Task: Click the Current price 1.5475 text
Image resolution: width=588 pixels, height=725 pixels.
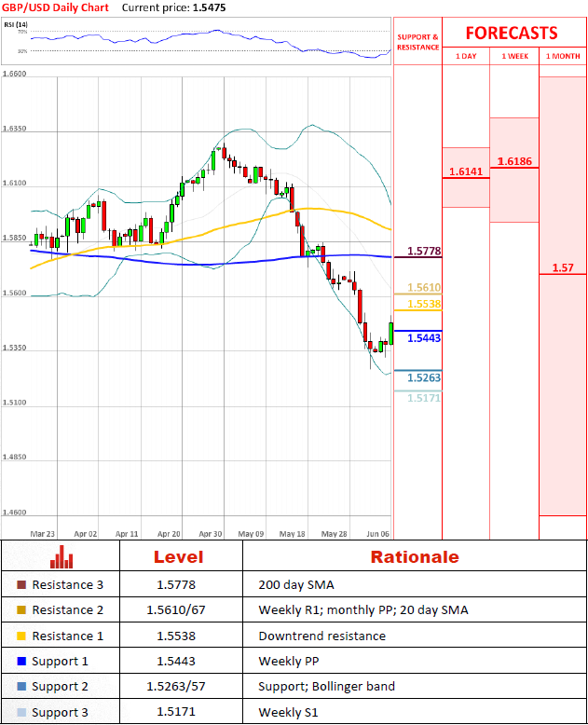Action: 174,7
